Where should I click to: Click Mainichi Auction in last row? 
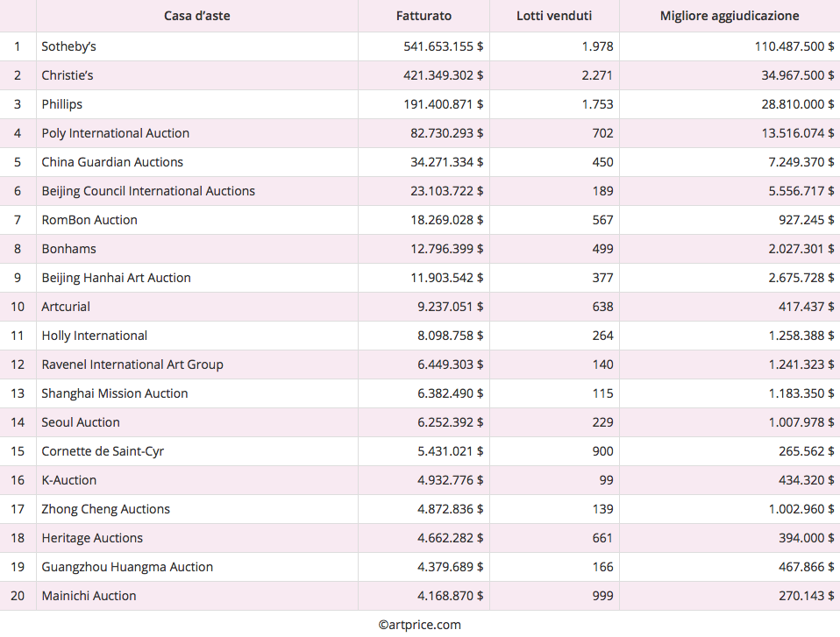89,596
